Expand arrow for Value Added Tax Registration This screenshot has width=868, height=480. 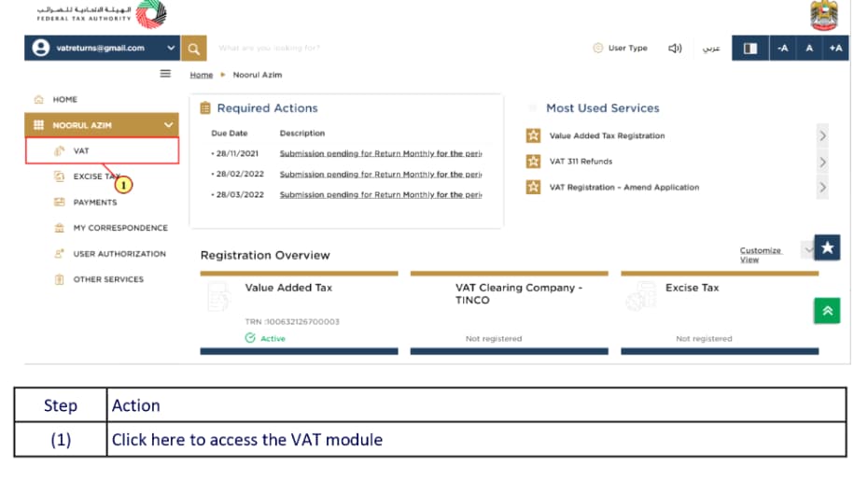pyautogui.click(x=822, y=135)
